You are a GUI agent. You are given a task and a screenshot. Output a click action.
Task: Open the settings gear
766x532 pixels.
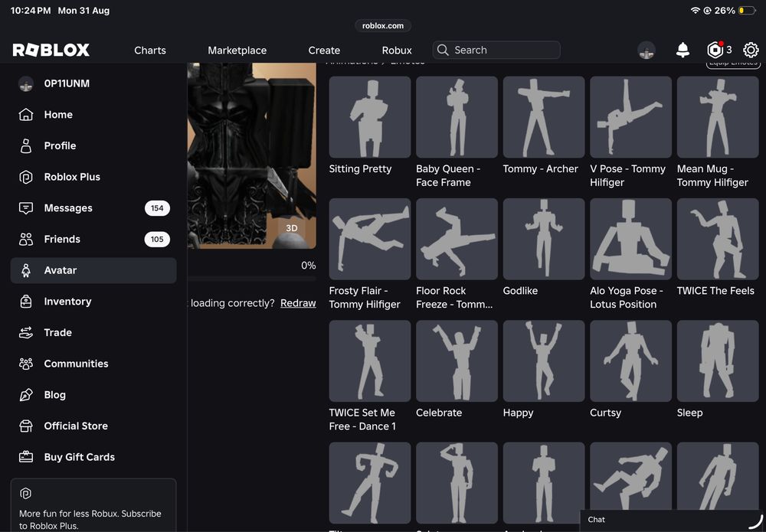(x=751, y=50)
